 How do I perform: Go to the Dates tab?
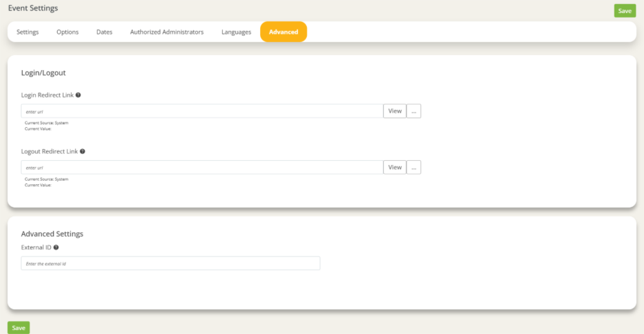click(105, 32)
